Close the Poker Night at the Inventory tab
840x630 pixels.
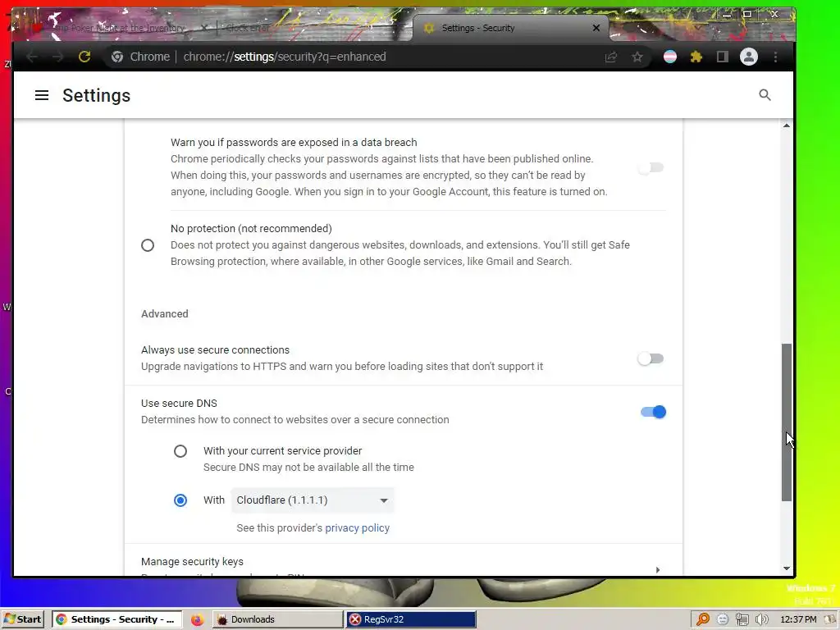point(204,28)
